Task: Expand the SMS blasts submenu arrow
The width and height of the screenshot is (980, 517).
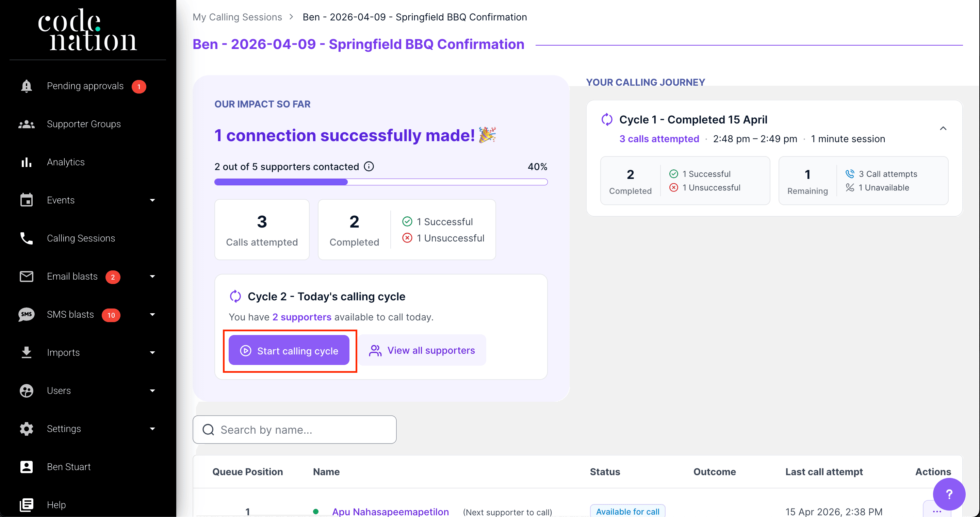Action: (x=152, y=314)
